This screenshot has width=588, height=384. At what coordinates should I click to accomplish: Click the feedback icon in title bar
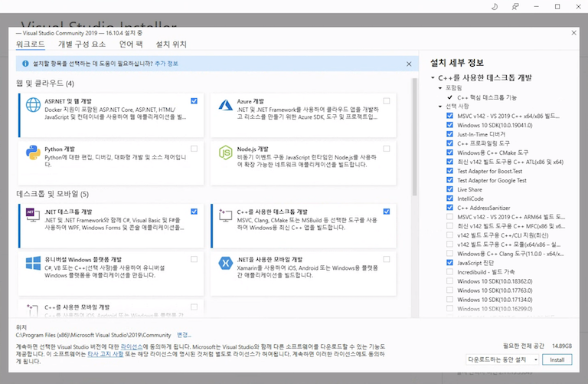click(515, 6)
